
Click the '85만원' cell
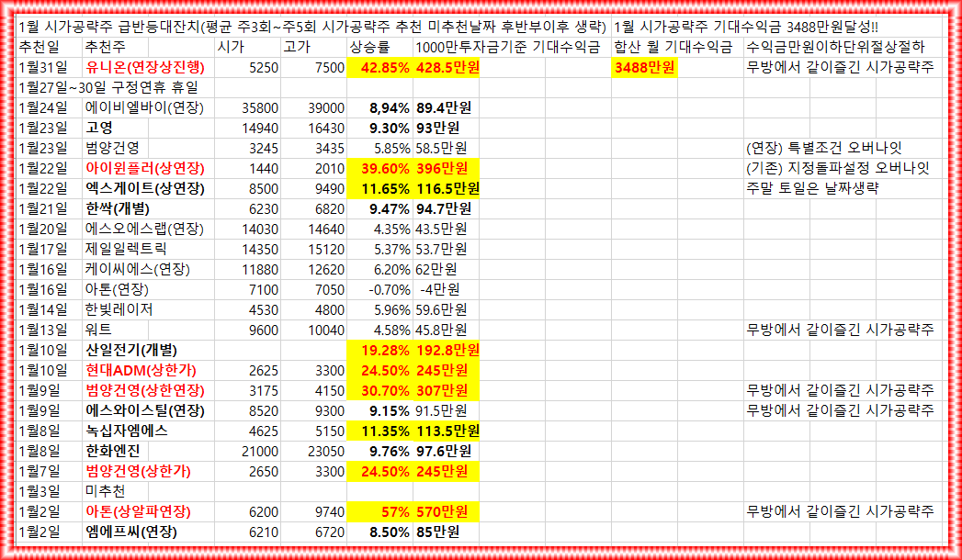pos(438,532)
